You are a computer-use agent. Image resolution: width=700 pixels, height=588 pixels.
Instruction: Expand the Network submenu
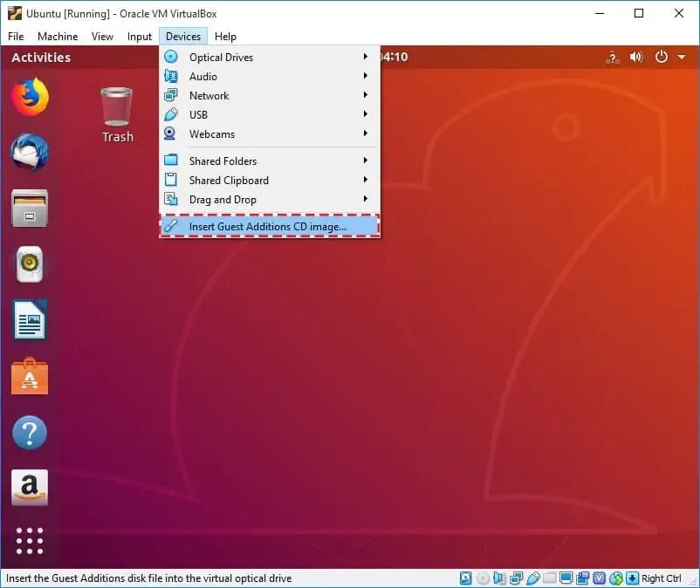click(270, 95)
